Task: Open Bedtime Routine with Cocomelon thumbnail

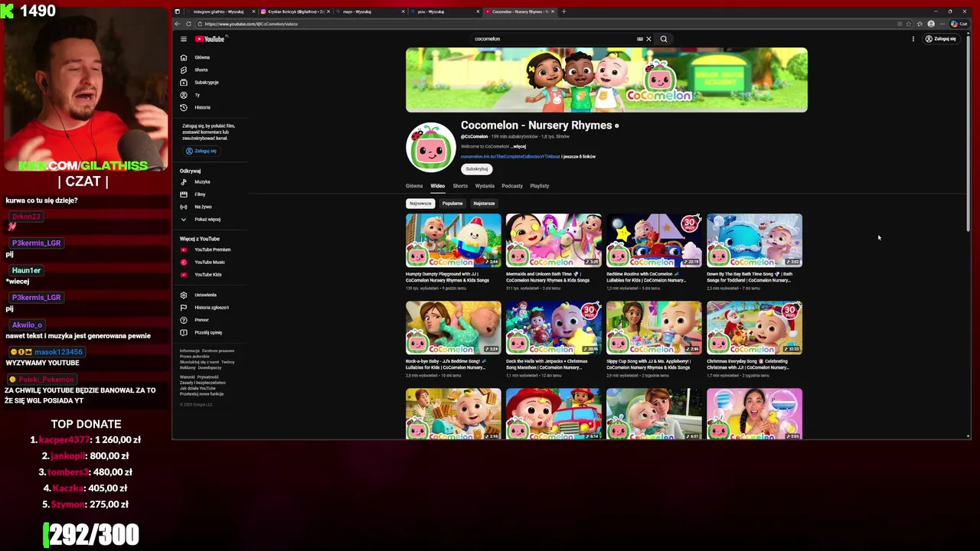Action: click(x=654, y=240)
